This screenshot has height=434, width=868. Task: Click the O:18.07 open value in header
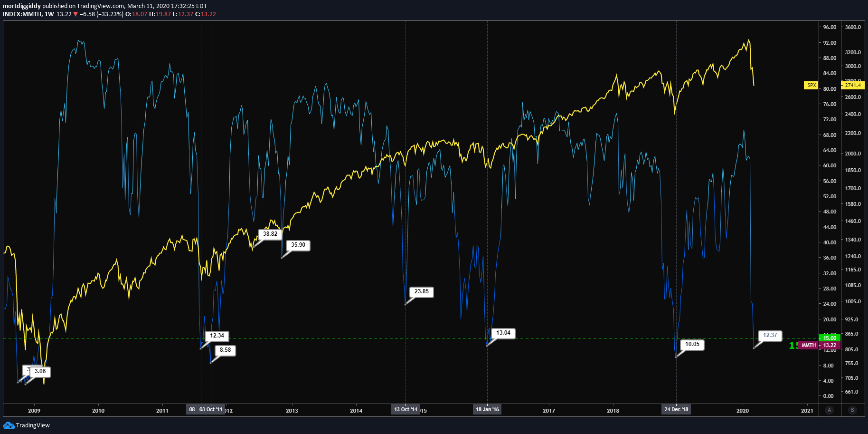pos(136,14)
